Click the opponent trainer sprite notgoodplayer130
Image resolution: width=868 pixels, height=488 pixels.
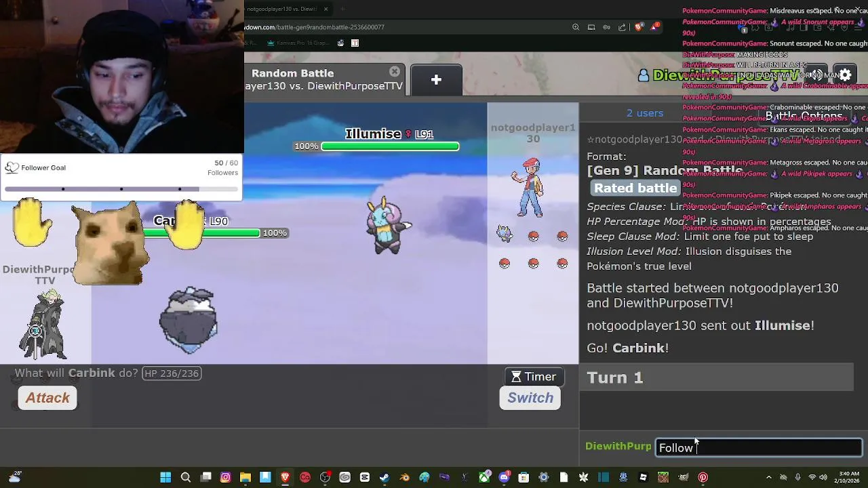point(530,188)
